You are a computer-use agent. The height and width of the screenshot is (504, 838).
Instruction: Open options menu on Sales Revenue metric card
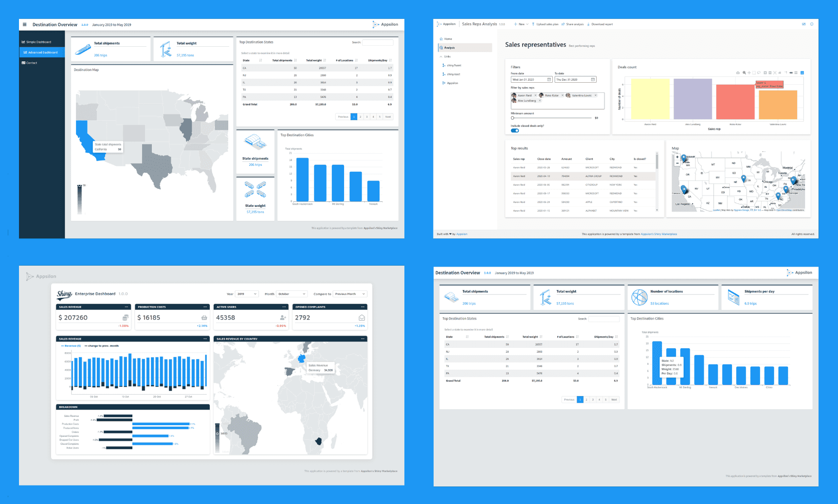pyautogui.click(x=127, y=307)
